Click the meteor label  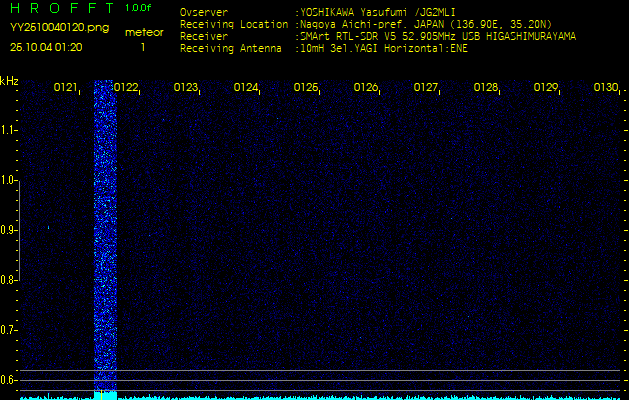[144, 33]
